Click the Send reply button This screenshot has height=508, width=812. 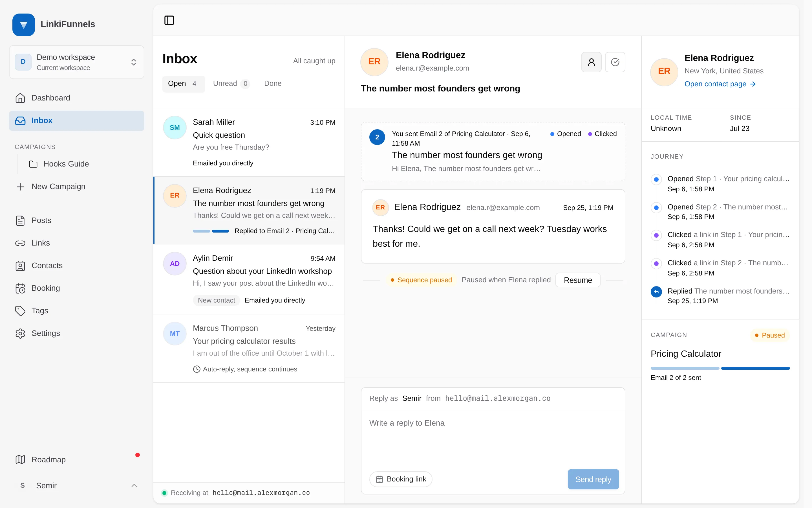coord(593,479)
